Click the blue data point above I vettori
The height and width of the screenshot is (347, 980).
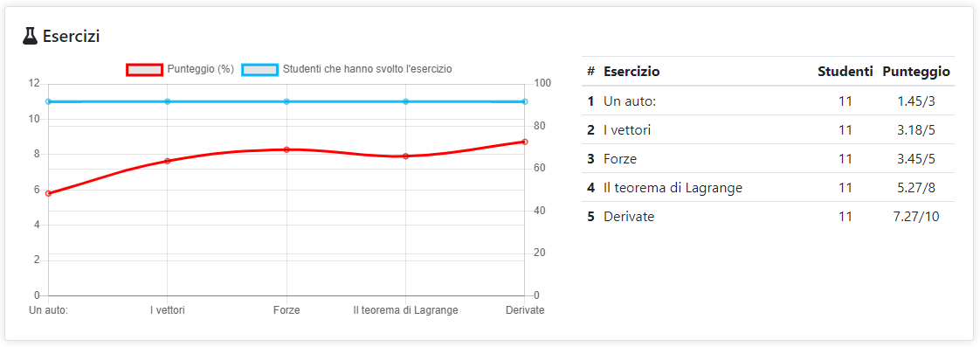168,101
